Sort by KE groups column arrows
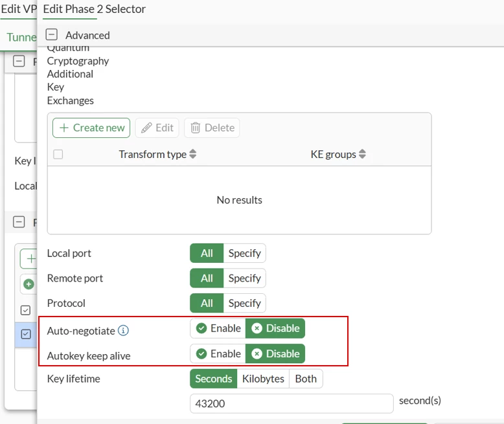This screenshot has width=504, height=424. click(x=362, y=154)
